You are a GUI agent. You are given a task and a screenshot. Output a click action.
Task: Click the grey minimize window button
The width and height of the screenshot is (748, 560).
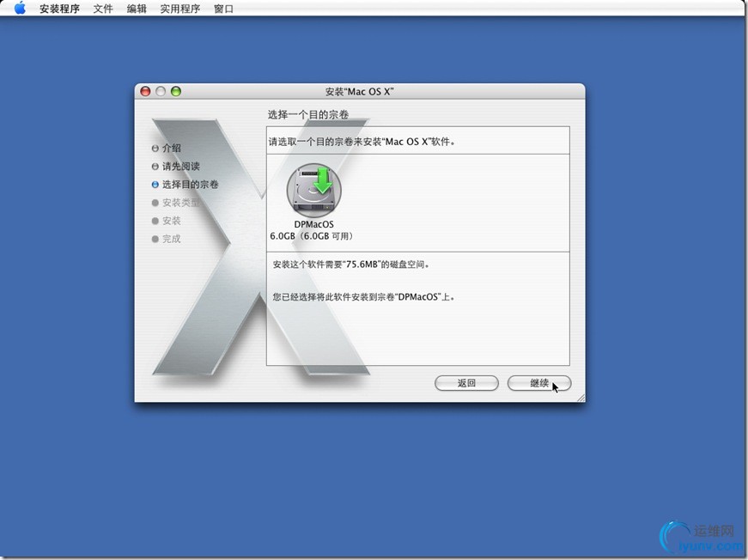(161, 91)
